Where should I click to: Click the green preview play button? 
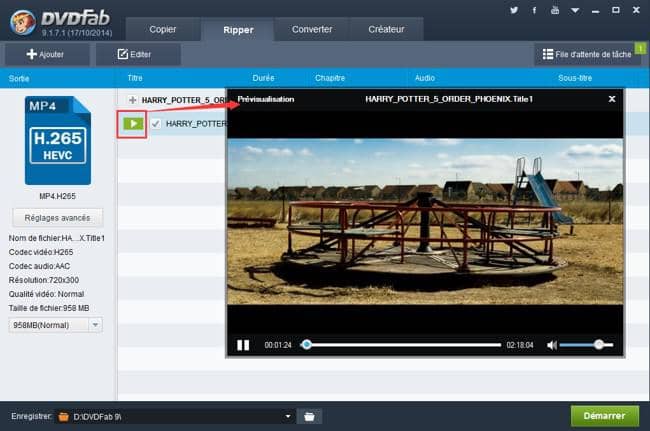point(133,123)
